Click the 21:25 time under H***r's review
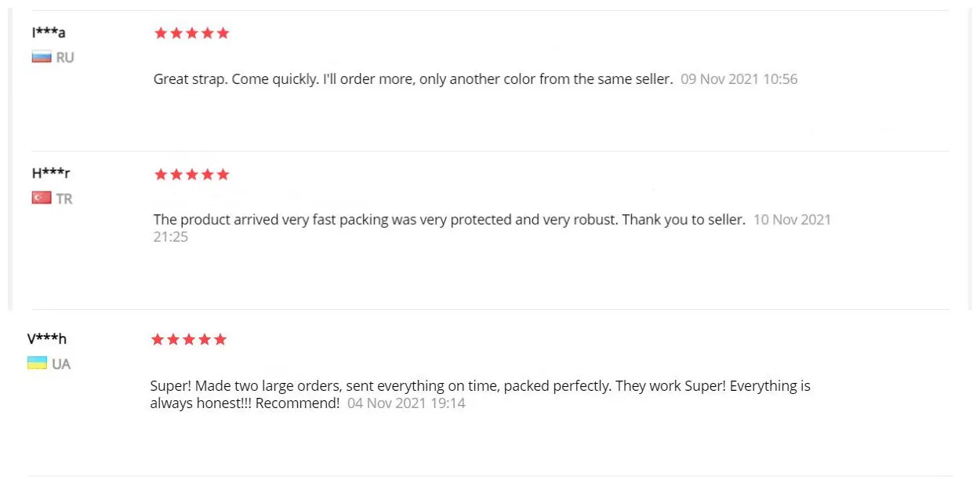The width and height of the screenshot is (980, 485). click(171, 236)
